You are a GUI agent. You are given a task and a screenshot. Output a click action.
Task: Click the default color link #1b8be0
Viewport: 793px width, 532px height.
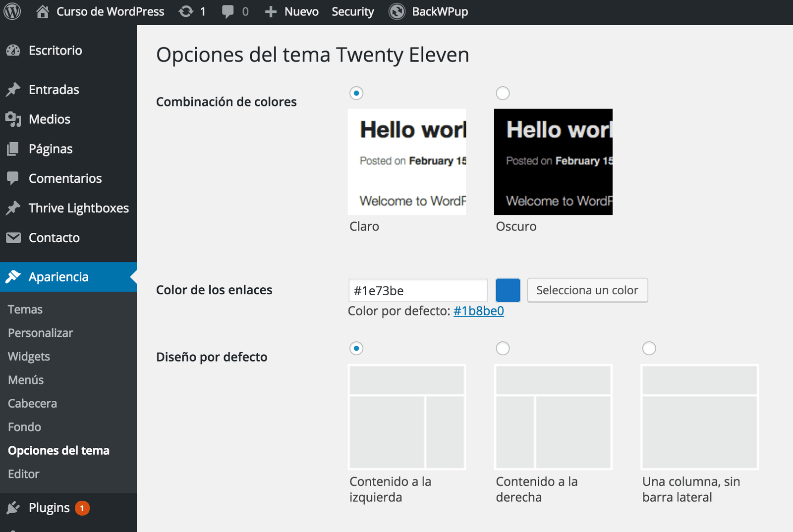[479, 311]
